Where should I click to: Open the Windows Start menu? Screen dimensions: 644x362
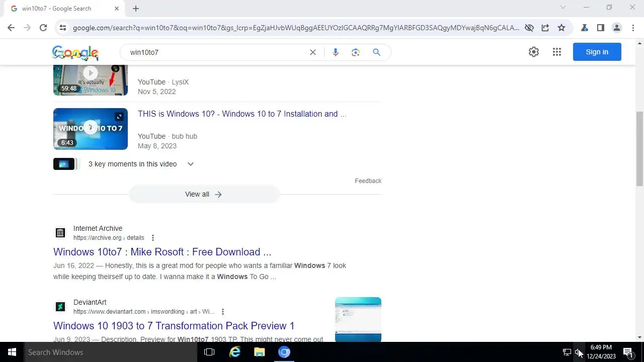click(12, 352)
